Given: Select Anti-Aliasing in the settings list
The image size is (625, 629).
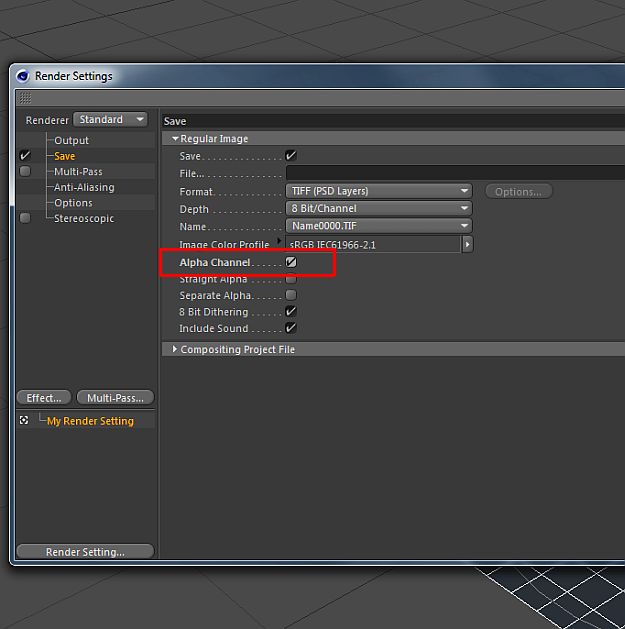Looking at the screenshot, I should tap(84, 187).
